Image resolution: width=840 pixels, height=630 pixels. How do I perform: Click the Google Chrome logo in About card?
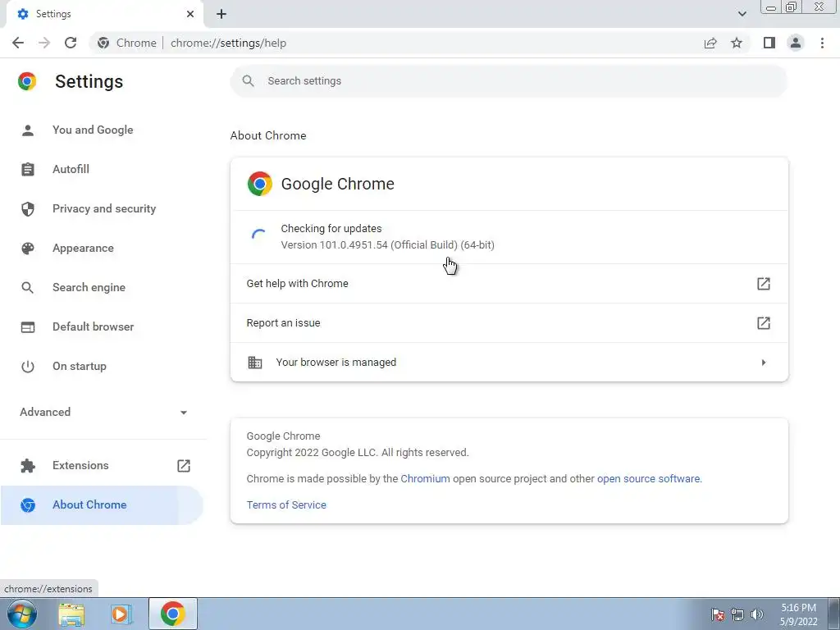coord(260,184)
